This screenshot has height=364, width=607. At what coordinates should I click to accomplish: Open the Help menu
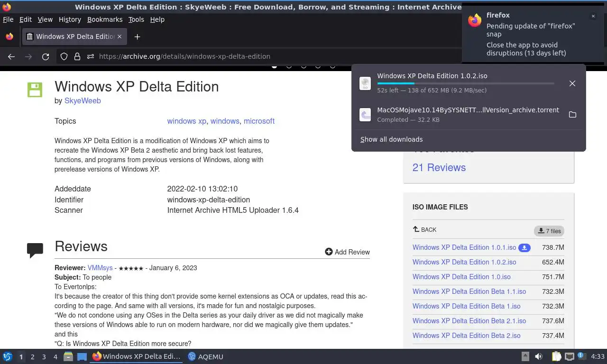pyautogui.click(x=157, y=19)
